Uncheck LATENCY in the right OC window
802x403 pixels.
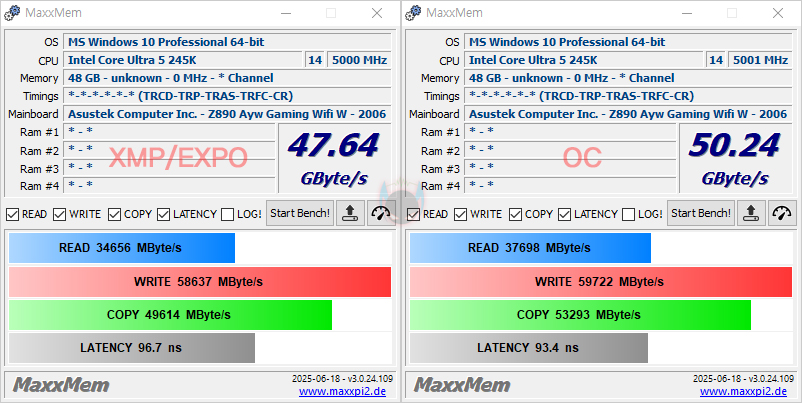(564, 214)
